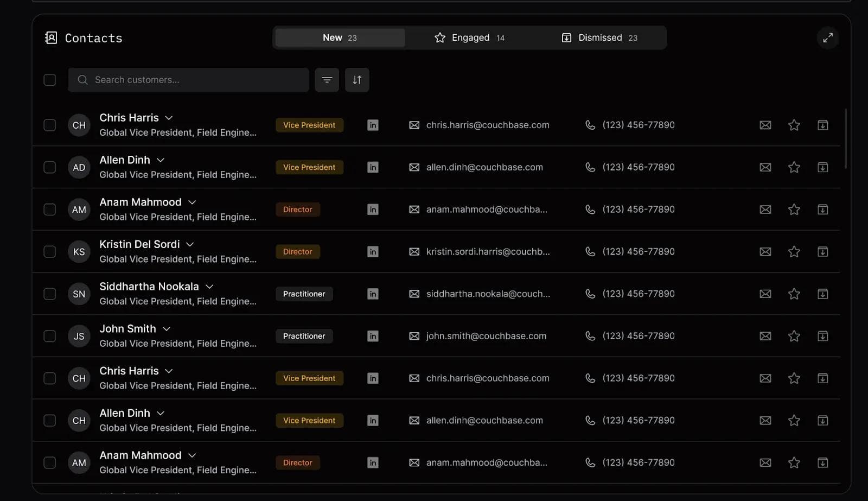Check the checkbox for Anam Mahmood

point(49,209)
